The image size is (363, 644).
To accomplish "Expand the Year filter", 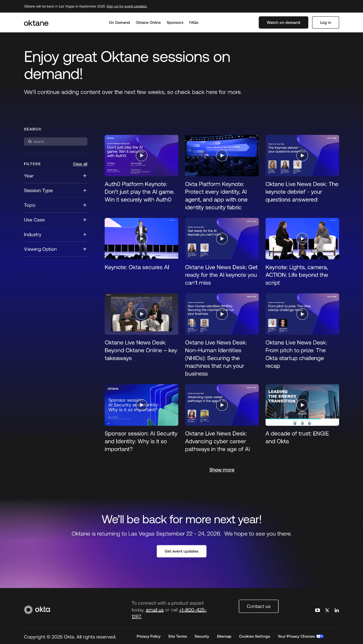I will pyautogui.click(x=85, y=176).
